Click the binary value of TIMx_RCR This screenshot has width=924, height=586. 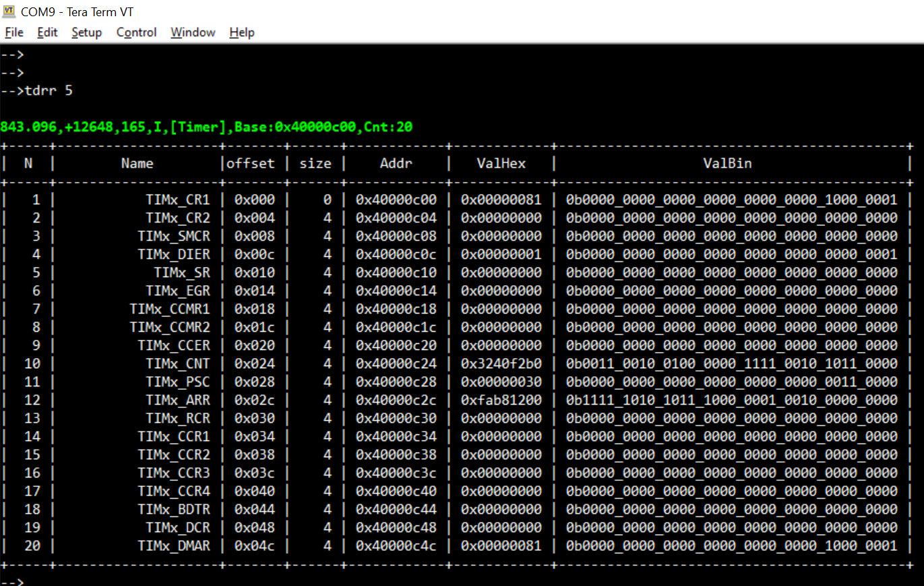coord(732,418)
